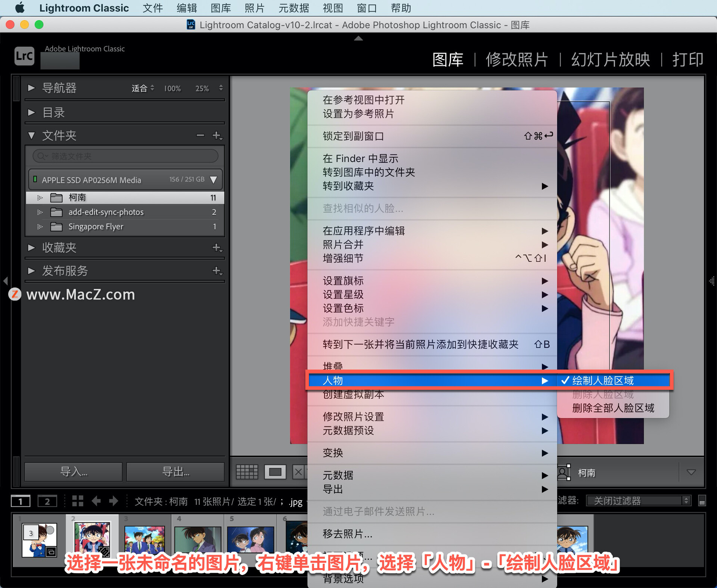Choose 锁定到副窗口 from context menu

[x=432, y=136]
